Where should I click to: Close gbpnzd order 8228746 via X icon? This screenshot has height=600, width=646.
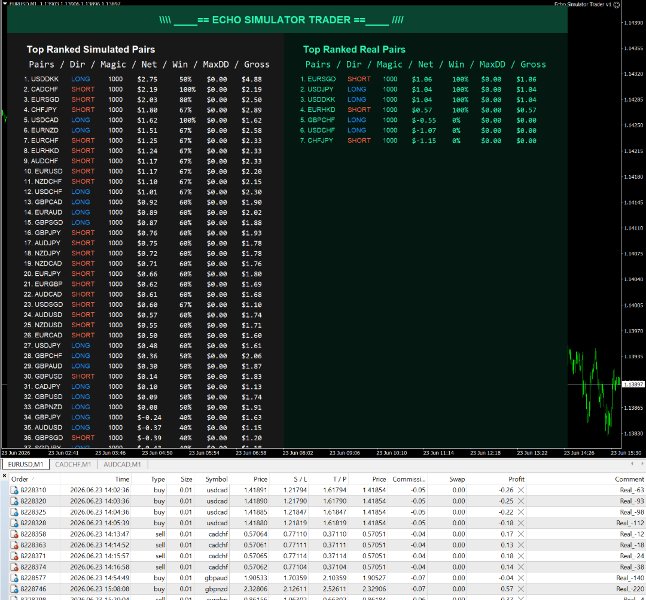coord(521,589)
